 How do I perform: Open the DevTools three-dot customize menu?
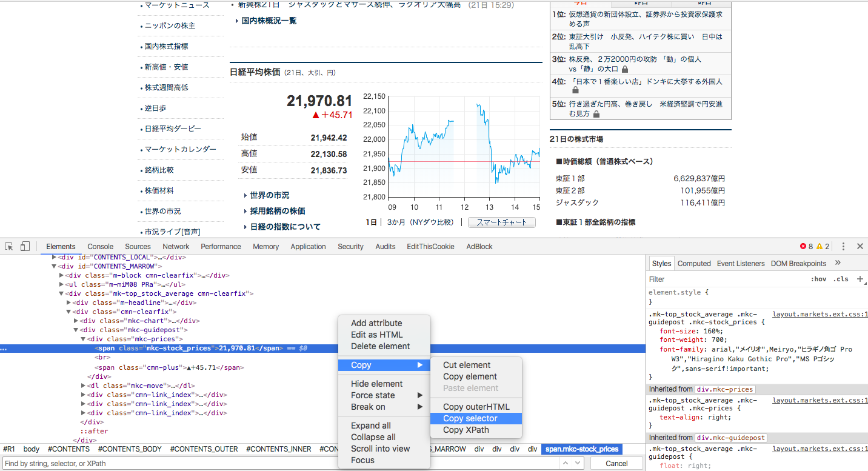coord(844,246)
